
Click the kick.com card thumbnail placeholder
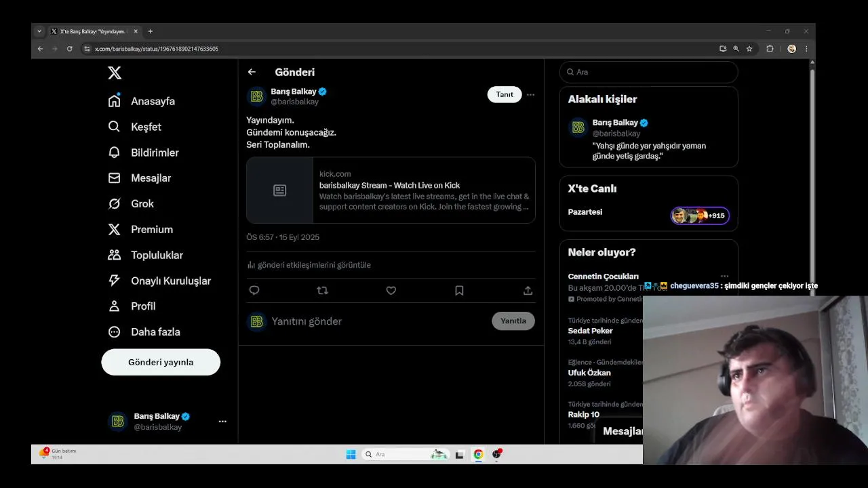coord(279,190)
